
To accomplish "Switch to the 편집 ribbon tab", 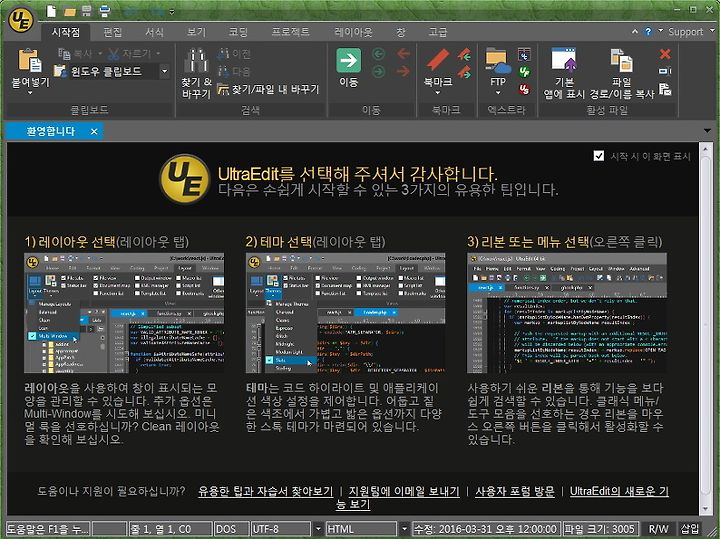I will (x=112, y=32).
